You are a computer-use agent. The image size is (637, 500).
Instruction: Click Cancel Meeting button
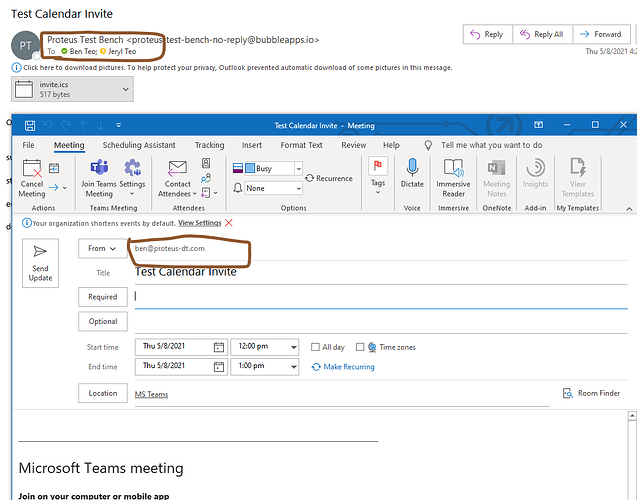tap(32, 178)
